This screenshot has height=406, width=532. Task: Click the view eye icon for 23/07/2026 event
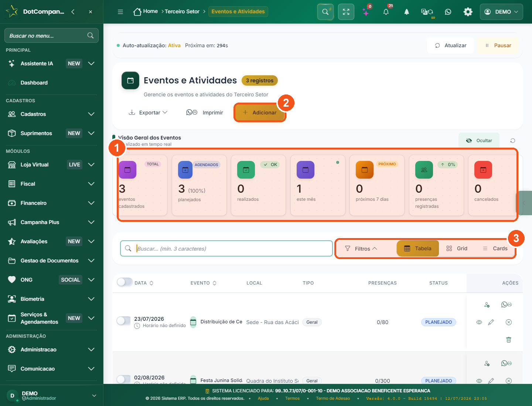[x=479, y=322]
